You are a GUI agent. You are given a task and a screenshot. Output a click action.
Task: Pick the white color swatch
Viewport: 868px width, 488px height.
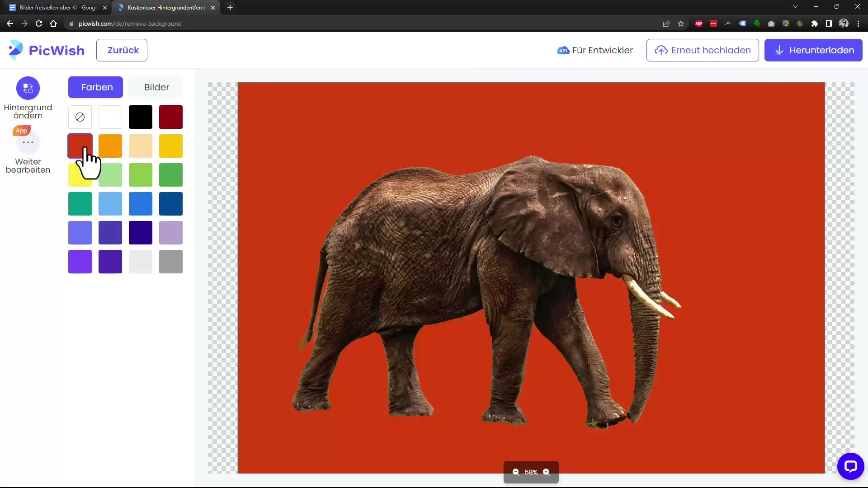coord(110,117)
